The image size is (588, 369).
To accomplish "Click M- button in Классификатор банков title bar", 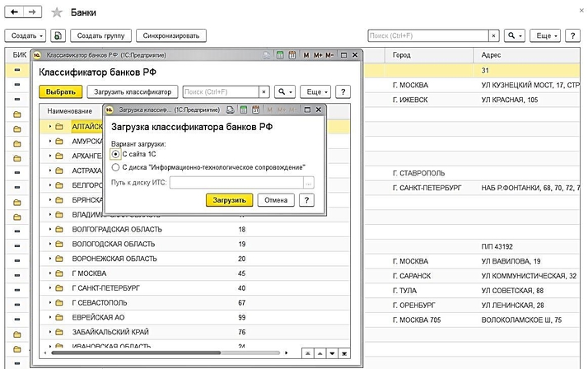I will point(329,55).
